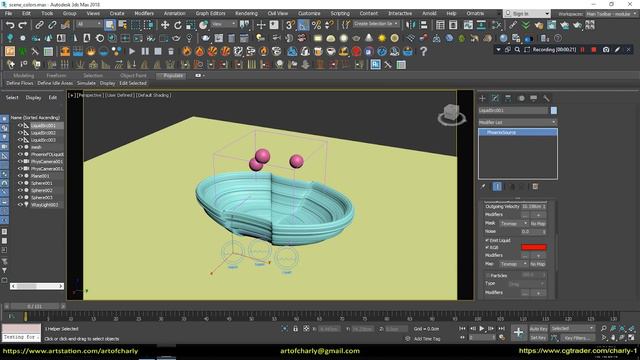Screen dimensions: 640x360
Task: Click the Set Key button
Action: 538,338
